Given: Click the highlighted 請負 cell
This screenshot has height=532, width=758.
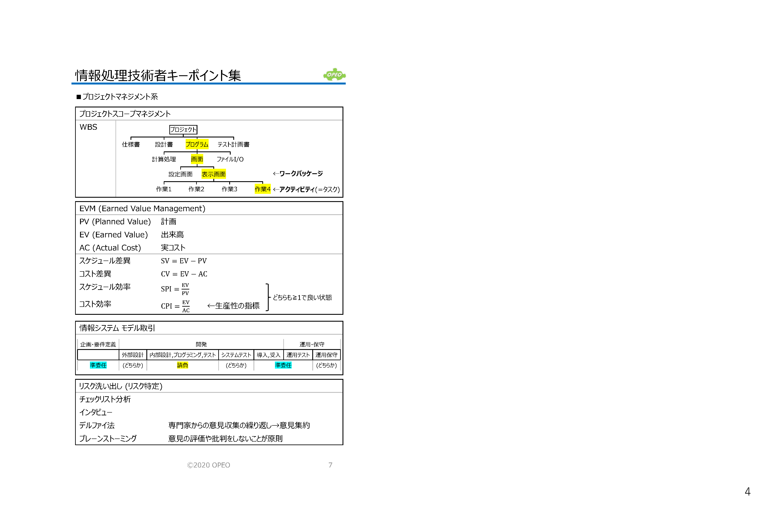Looking at the screenshot, I should tap(183, 365).
